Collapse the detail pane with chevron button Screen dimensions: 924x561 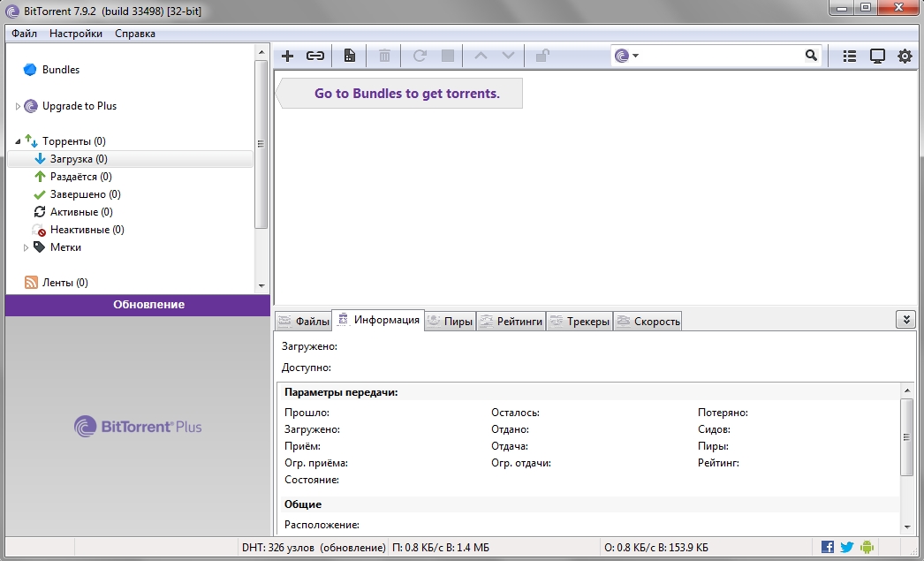905,320
